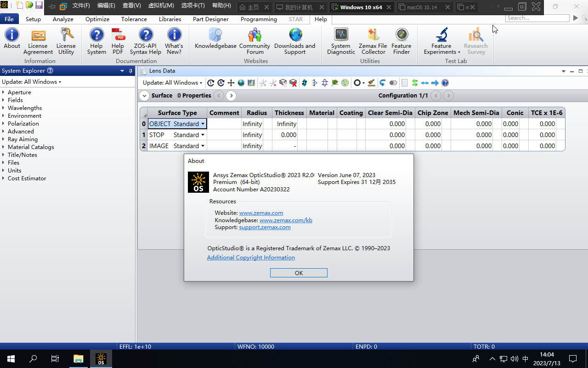Expand the Wavelengths tree item
The width and height of the screenshot is (588, 368).
(x=4, y=108)
